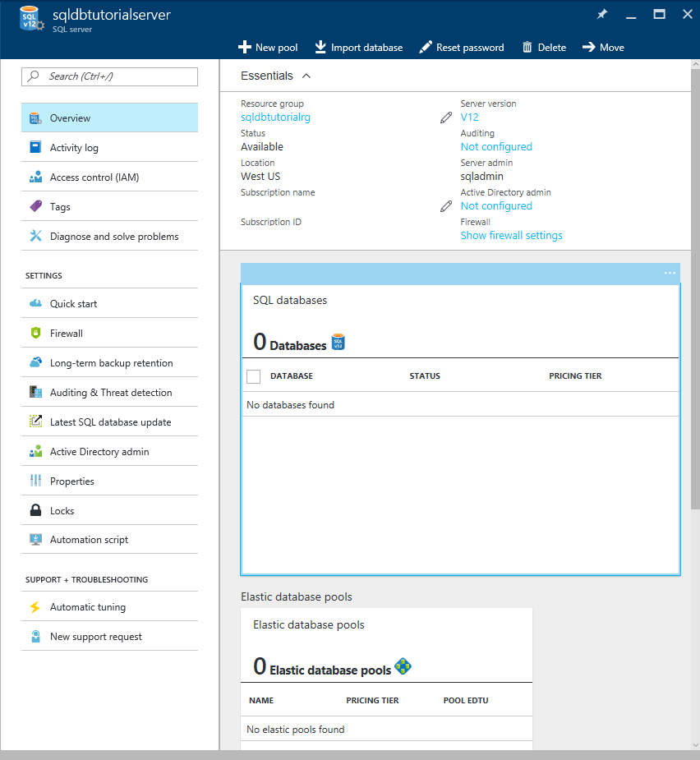
Task: Click the Access control (IAM) people icon
Action: [35, 177]
